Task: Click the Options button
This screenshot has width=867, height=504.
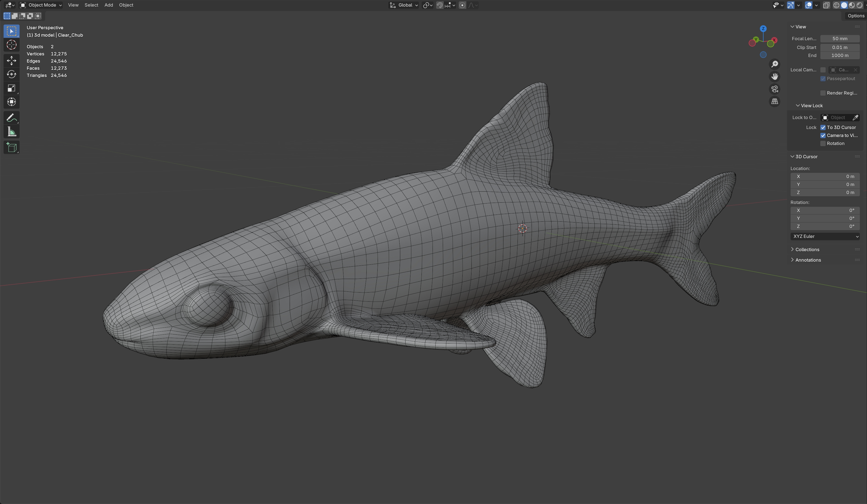Action: pyautogui.click(x=855, y=16)
